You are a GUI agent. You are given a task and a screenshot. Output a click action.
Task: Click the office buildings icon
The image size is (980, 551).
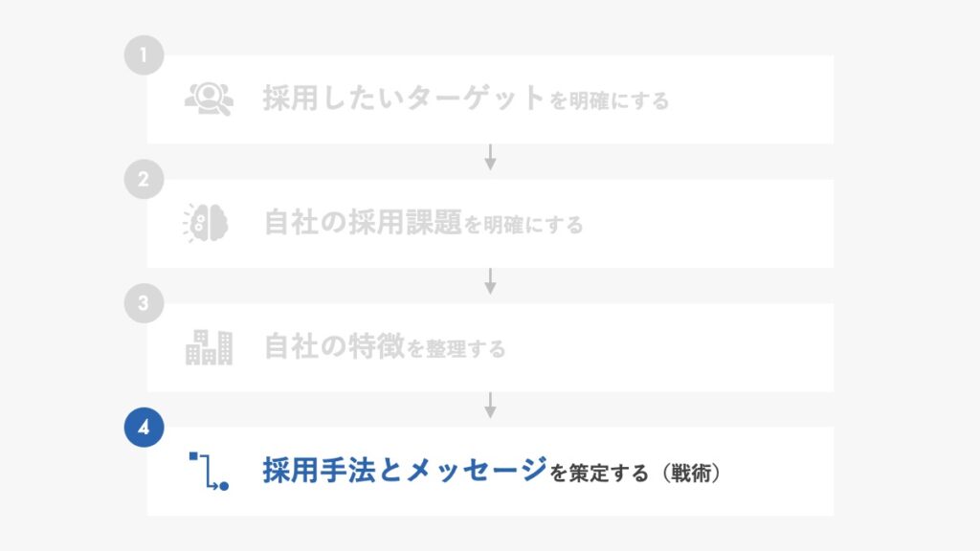(209, 347)
